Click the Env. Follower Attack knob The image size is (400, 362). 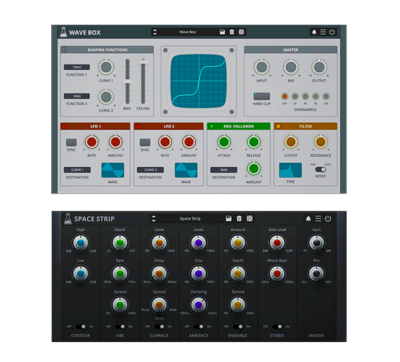(x=224, y=142)
